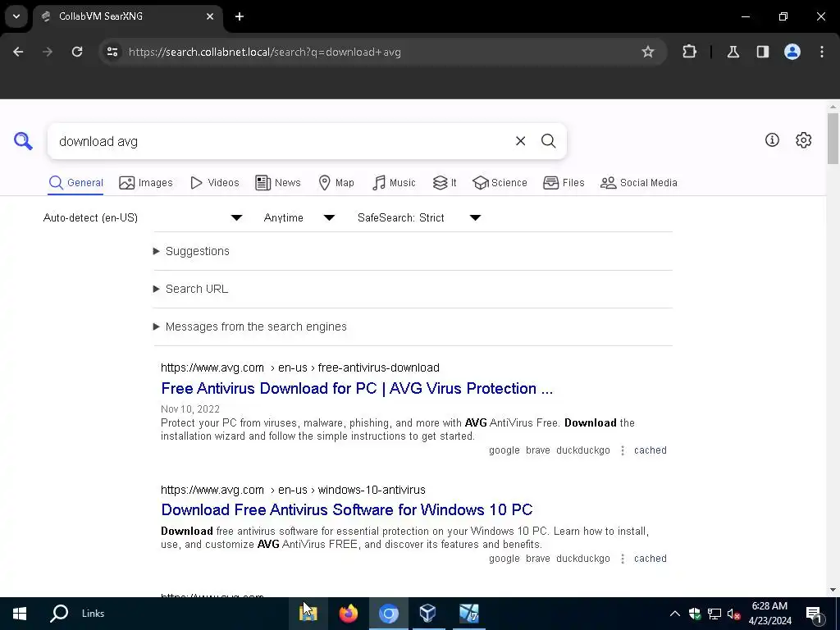Click the page vertical scrollbar thumb
The width and height of the screenshot is (840, 630).
point(833,138)
